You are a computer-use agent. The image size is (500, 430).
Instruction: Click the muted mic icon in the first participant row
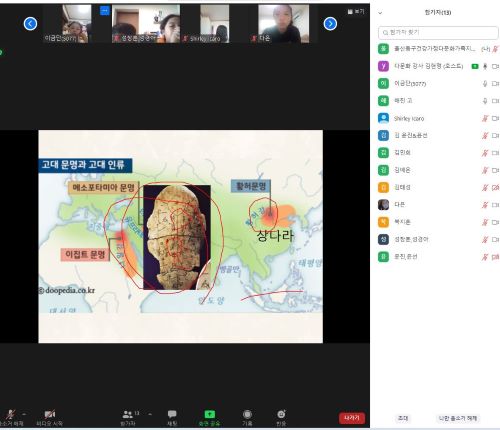pyautogui.click(x=495, y=49)
